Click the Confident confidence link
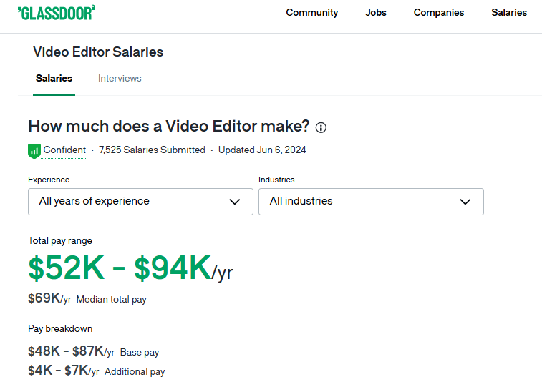 (64, 150)
